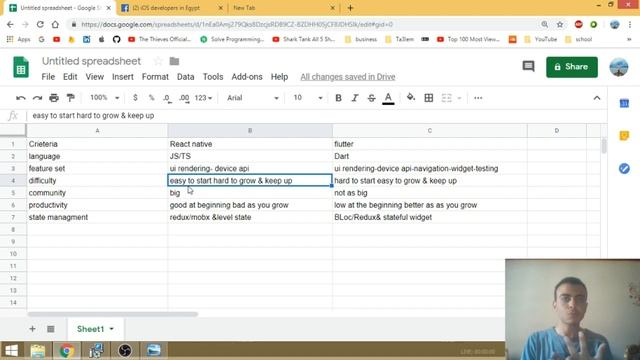
Task: Open the Edit menu
Action: [x=70, y=77]
